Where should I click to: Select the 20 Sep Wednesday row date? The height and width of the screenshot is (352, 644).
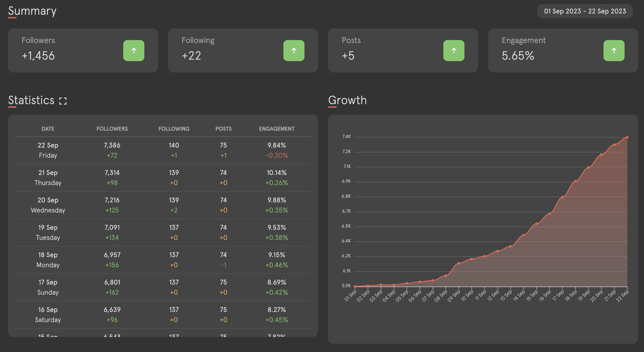(x=48, y=205)
